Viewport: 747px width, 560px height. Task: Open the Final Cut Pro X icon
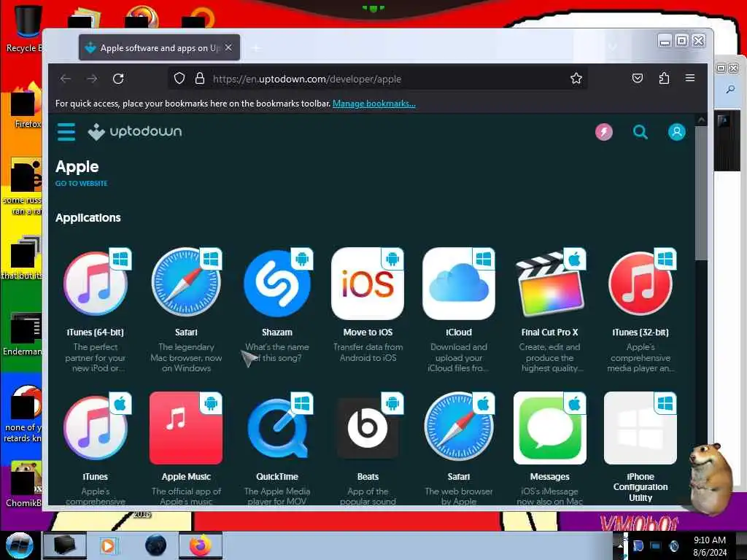tap(550, 284)
